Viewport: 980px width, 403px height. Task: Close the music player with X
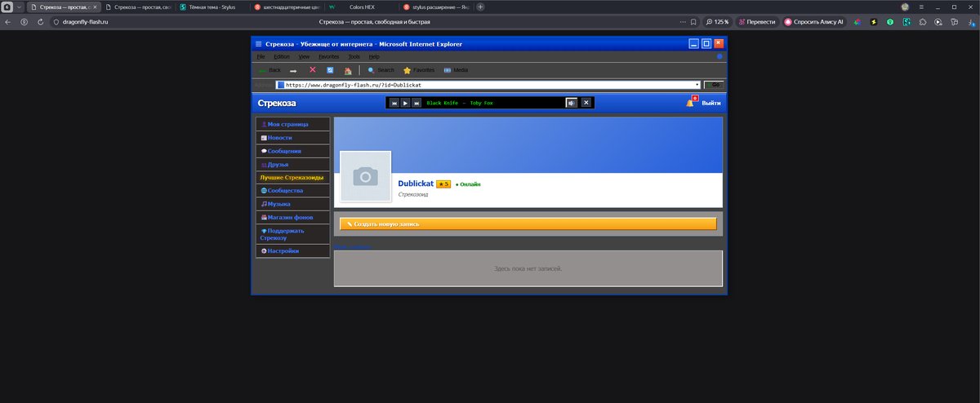point(586,103)
